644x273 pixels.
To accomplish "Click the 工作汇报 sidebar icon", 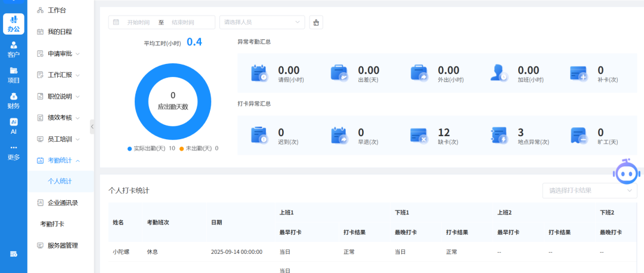I will point(41,75).
